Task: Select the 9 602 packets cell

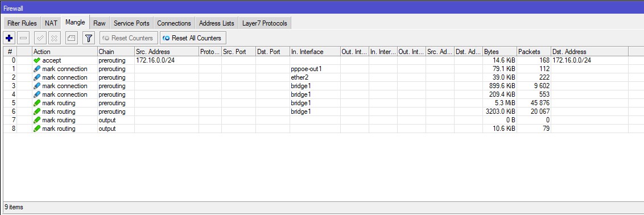Action: pos(534,86)
